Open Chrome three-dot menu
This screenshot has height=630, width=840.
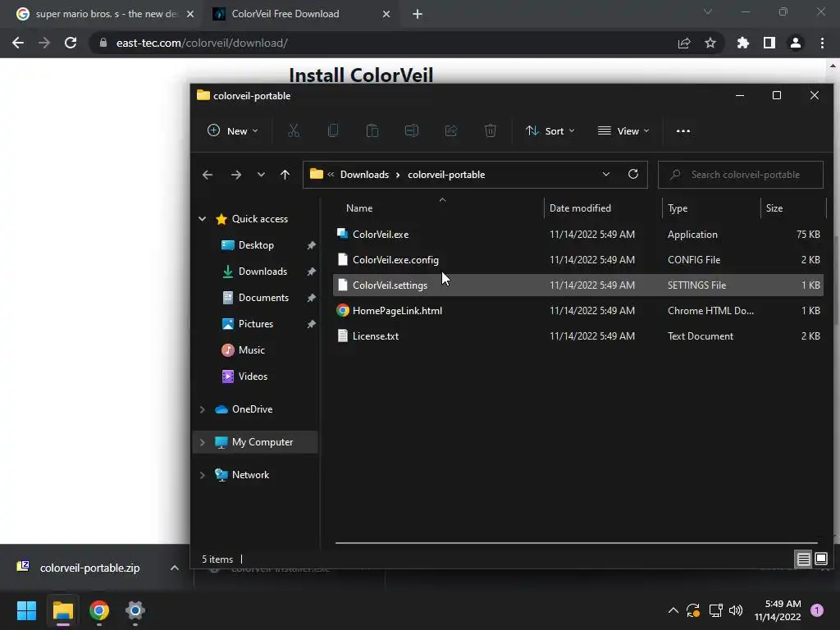coord(822,43)
